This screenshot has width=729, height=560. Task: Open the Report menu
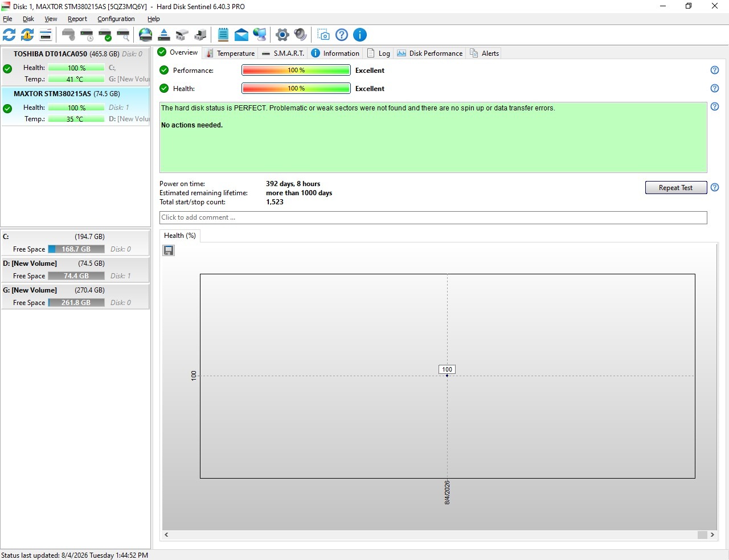pos(77,19)
